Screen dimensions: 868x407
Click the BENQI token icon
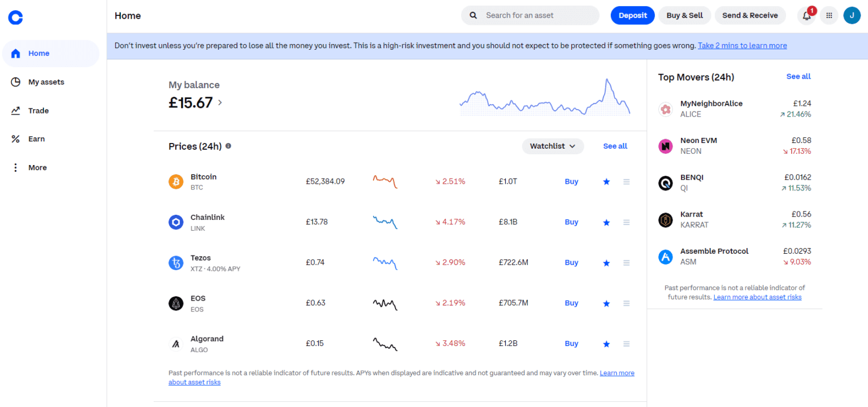coord(666,183)
